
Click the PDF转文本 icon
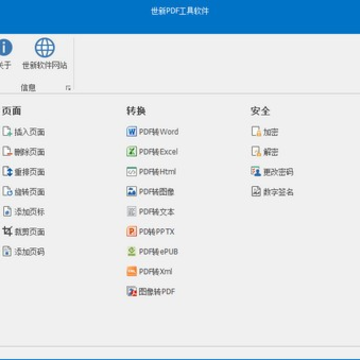coord(132,212)
